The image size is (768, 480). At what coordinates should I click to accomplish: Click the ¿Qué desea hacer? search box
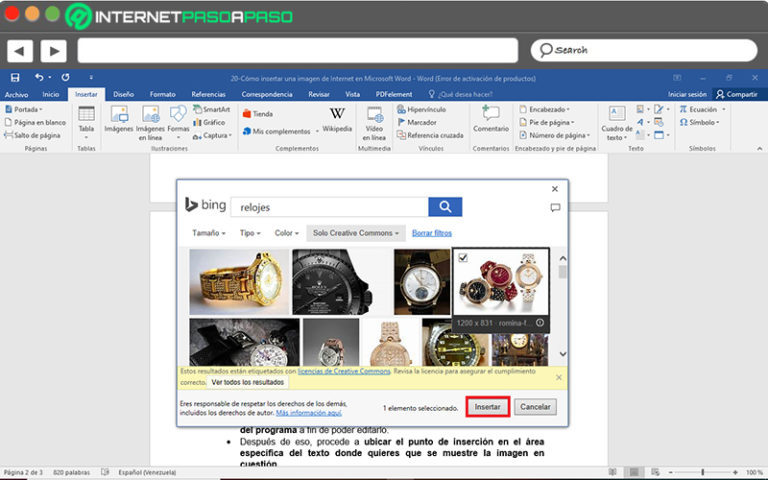click(x=460, y=95)
